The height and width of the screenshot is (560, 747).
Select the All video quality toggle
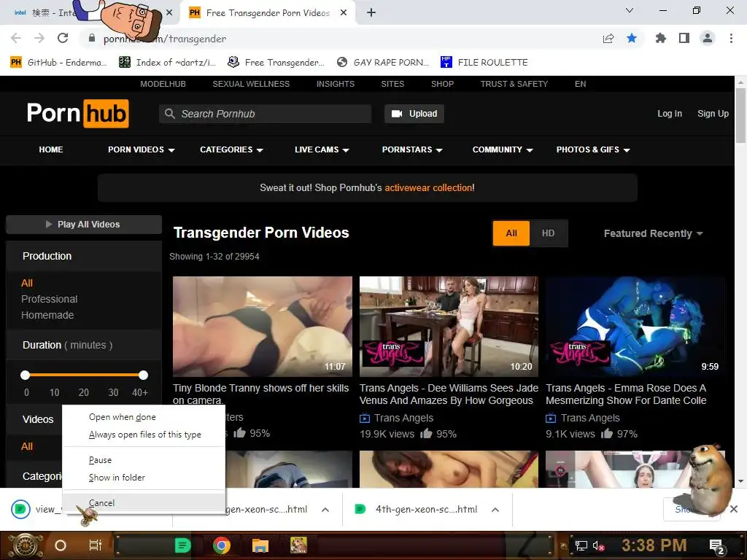tap(511, 233)
